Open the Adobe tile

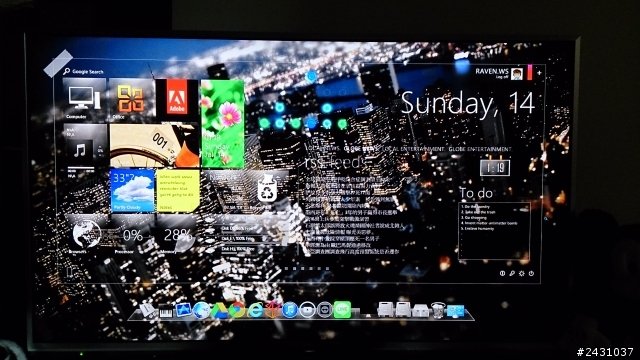177,100
